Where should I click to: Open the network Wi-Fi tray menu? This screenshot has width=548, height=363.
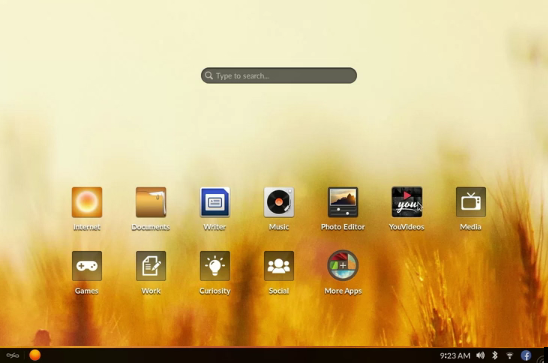tap(510, 356)
